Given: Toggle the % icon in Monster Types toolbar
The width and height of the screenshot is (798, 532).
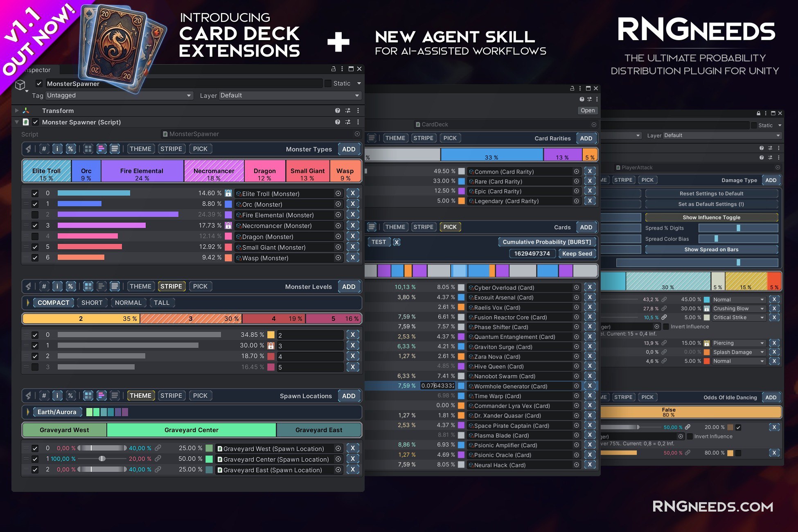Looking at the screenshot, I should tap(70, 149).
